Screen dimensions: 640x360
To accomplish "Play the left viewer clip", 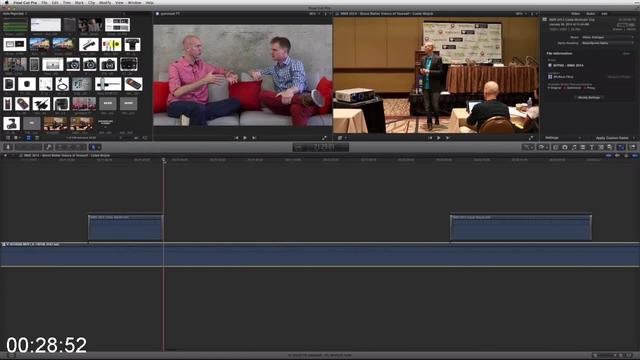I will 245,138.
